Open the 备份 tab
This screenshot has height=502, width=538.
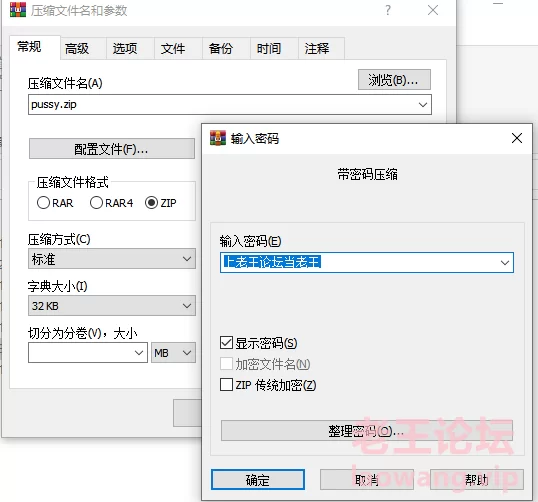221,48
